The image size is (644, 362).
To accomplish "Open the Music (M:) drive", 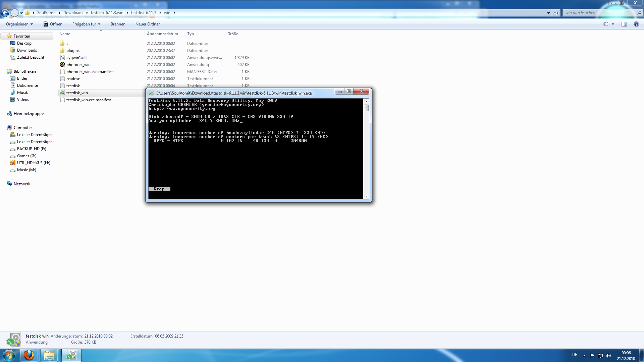I will coord(26,170).
